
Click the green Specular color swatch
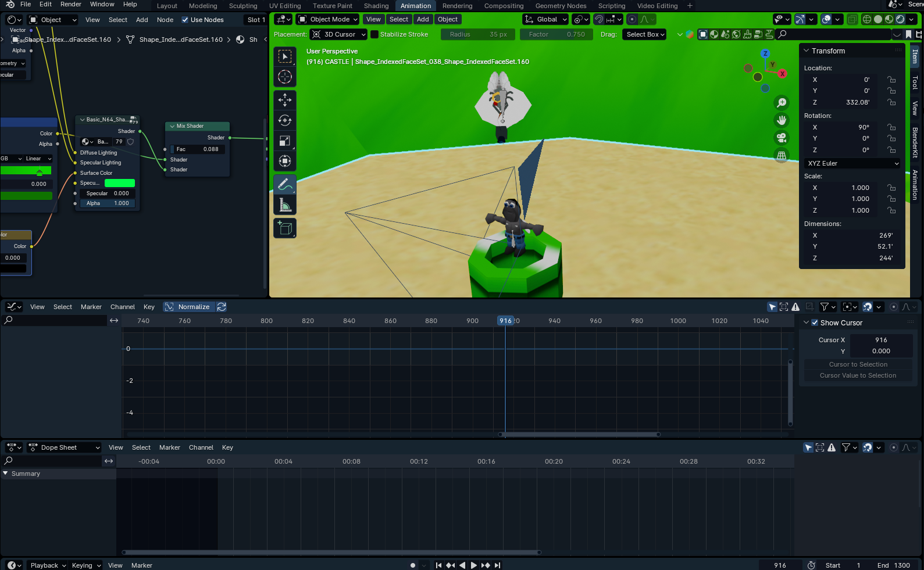[120, 183]
